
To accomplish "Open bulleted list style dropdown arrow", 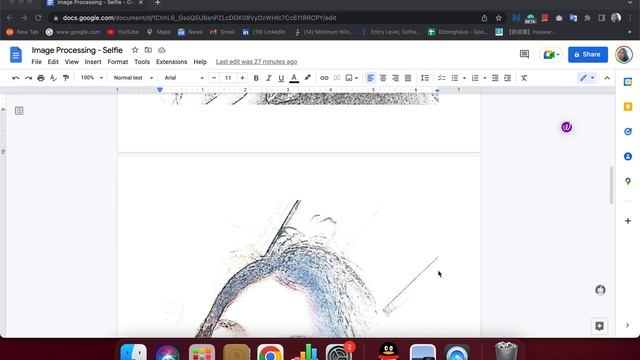I will click(464, 78).
